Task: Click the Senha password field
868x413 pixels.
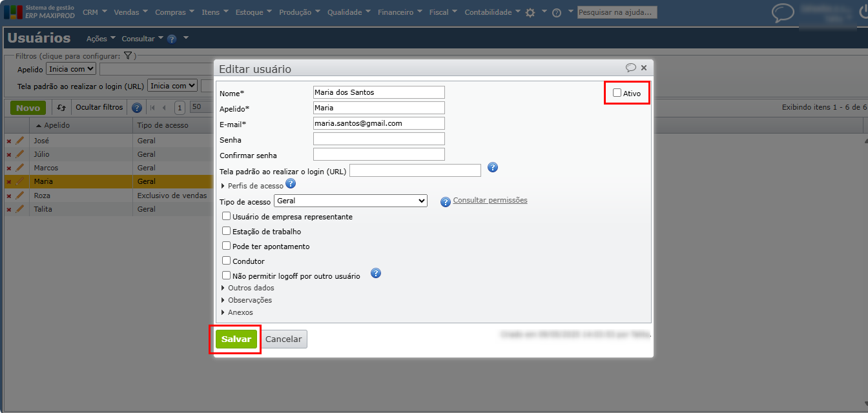Action: 379,139
